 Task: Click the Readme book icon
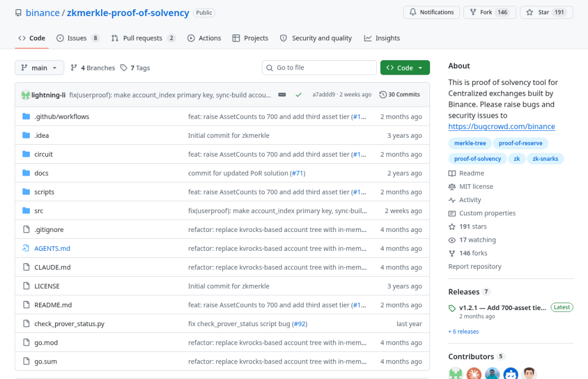[x=452, y=173]
